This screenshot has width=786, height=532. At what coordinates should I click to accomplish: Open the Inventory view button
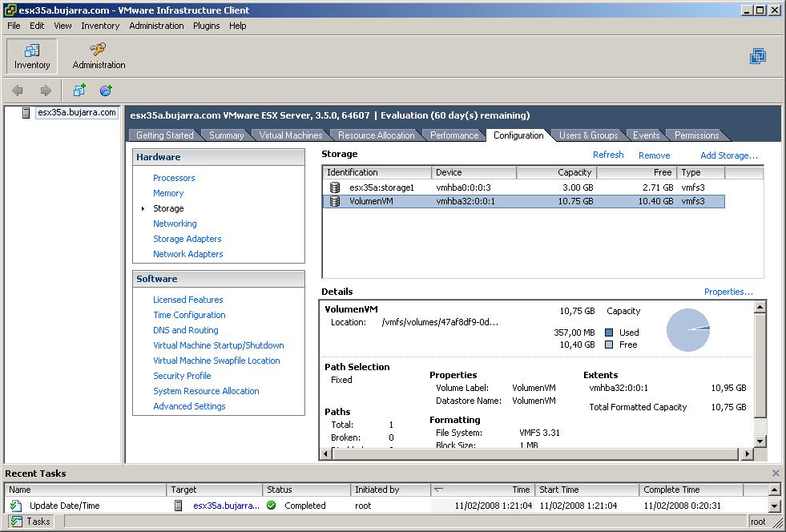click(x=32, y=56)
